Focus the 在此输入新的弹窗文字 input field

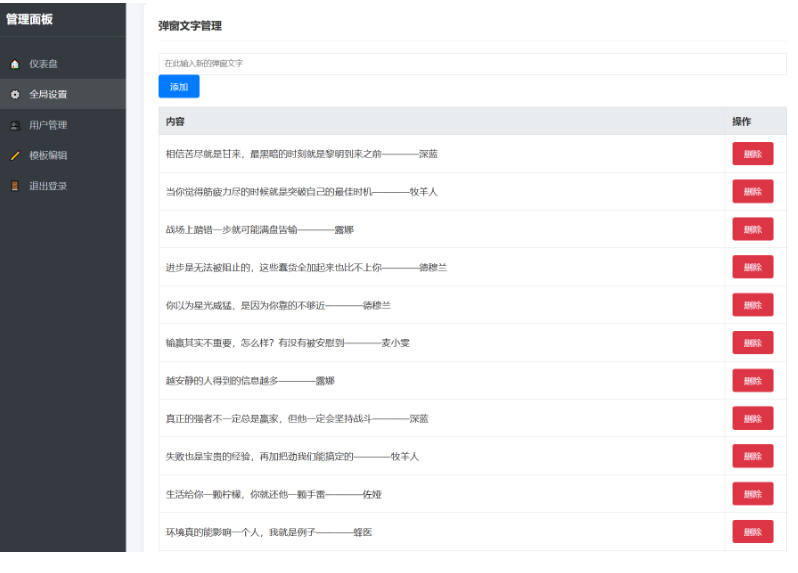click(x=472, y=64)
